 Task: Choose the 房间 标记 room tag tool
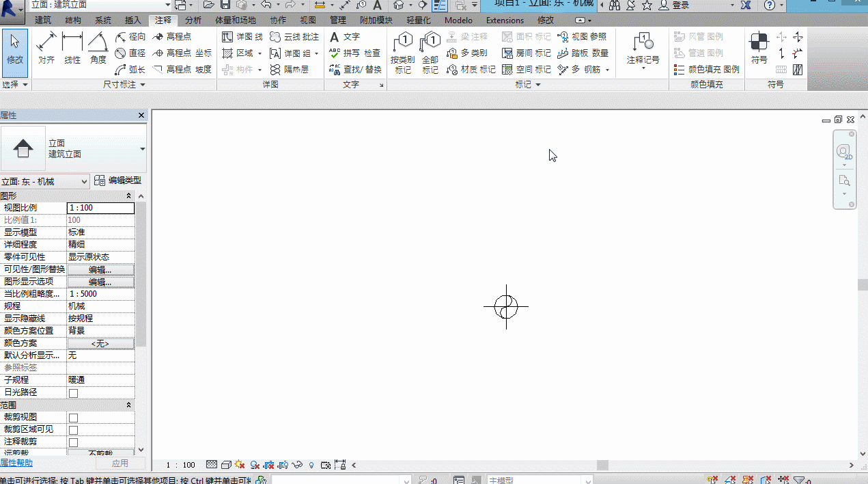click(x=526, y=53)
